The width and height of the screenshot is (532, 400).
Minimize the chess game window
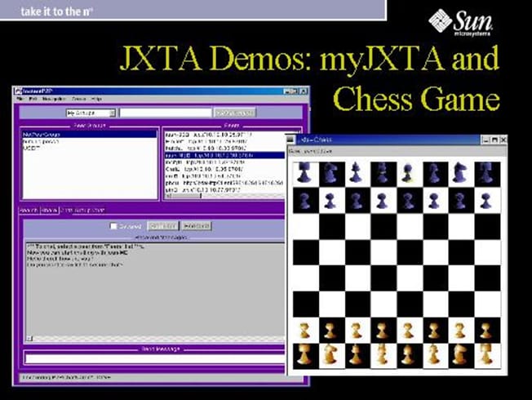click(485, 140)
